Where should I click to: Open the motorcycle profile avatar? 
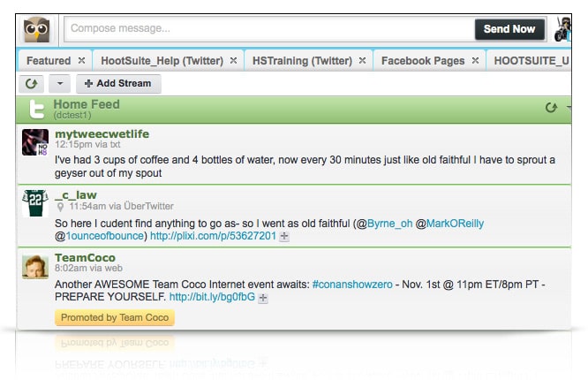point(562,29)
